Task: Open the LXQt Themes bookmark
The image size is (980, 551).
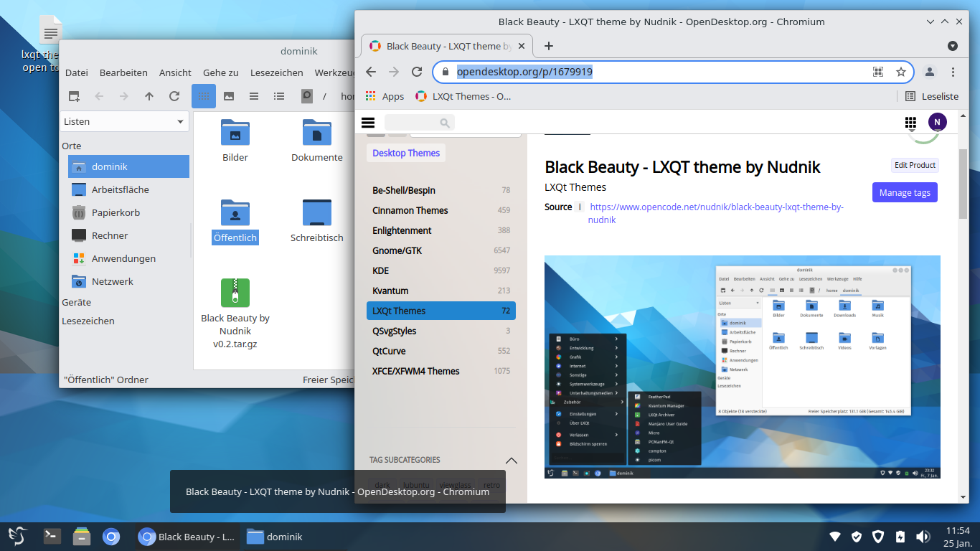Action: [x=463, y=96]
